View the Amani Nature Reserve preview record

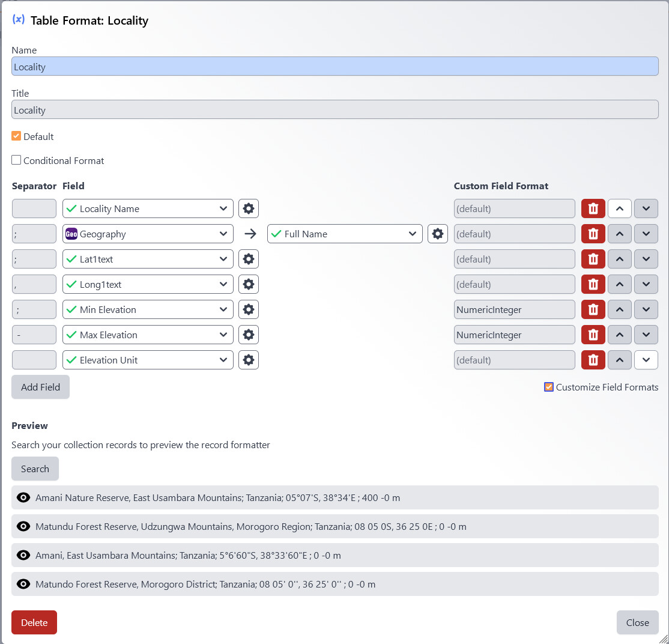point(23,497)
